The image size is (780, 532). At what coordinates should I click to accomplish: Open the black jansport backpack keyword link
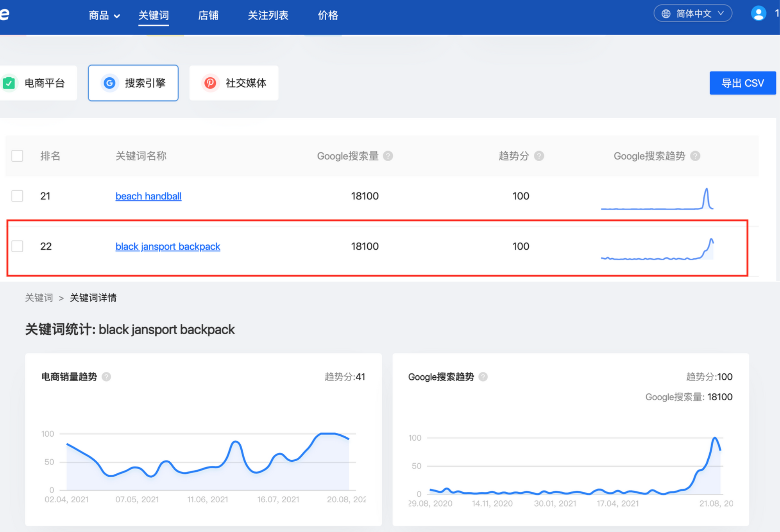(x=167, y=246)
